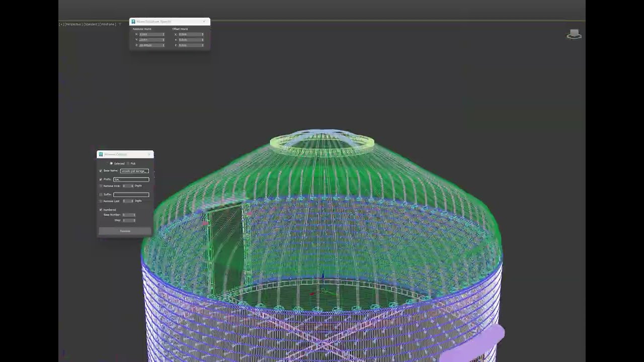644x362 pixels.
Task: Click the Offset World X spinner
Action: coord(203,34)
